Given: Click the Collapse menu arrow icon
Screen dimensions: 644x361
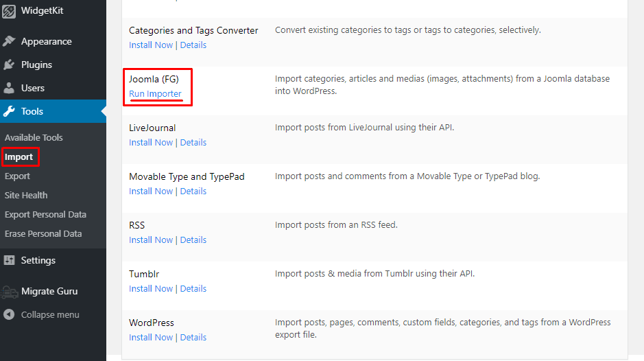Looking at the screenshot, I should [x=9, y=314].
